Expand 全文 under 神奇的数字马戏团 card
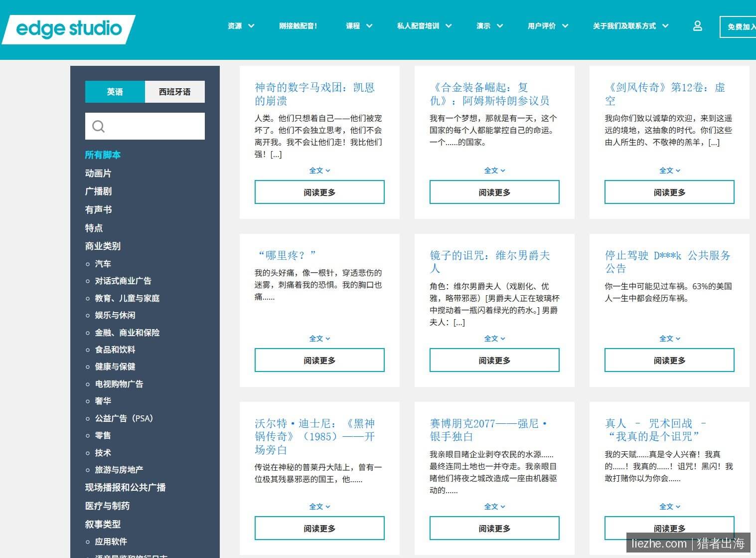Viewport: 756px width, 558px height. pyautogui.click(x=319, y=171)
